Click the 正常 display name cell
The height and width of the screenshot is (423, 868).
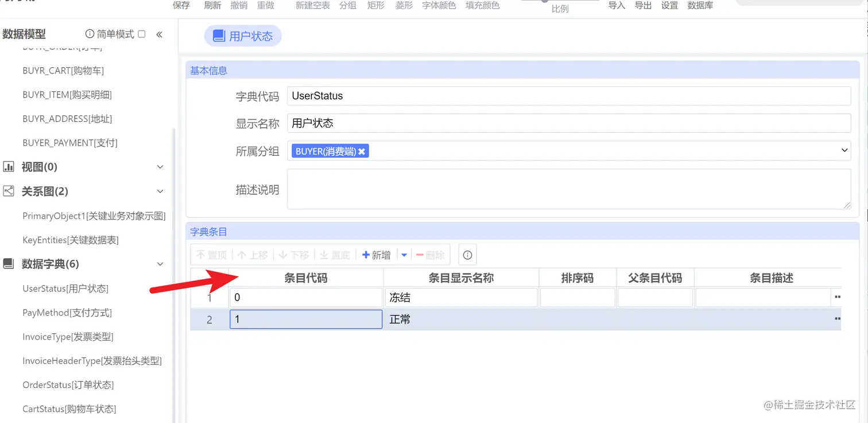(x=461, y=319)
